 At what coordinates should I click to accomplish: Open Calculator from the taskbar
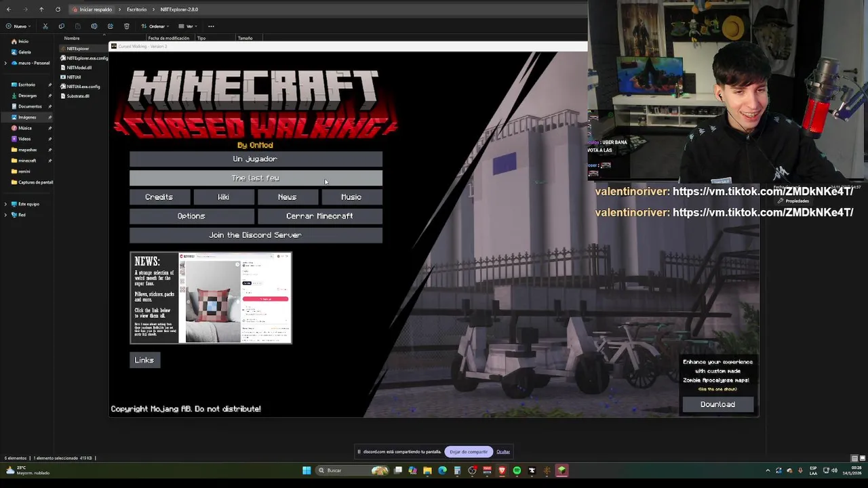point(457,470)
